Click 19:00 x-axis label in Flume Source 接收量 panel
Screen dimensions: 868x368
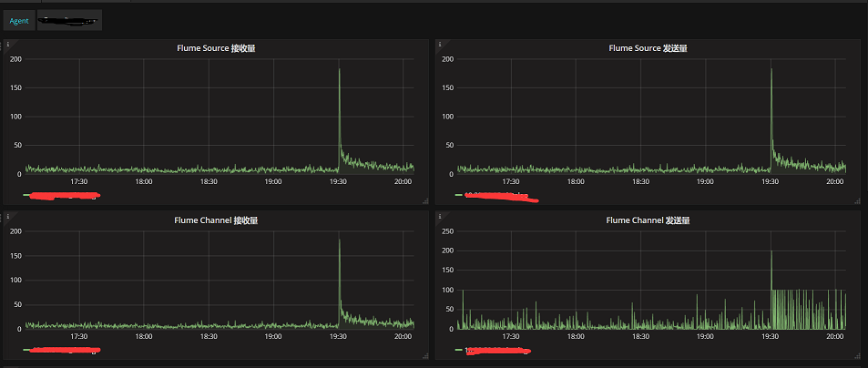(273, 181)
